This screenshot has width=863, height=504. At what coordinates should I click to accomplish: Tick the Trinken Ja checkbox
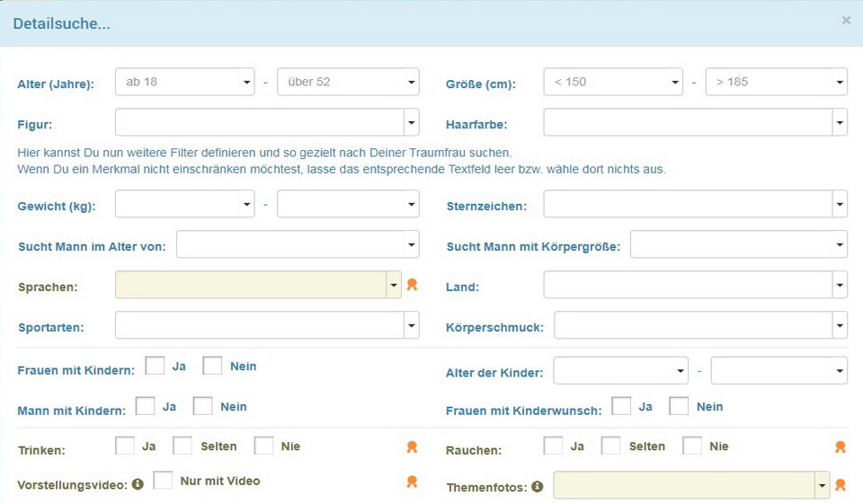click(x=125, y=445)
